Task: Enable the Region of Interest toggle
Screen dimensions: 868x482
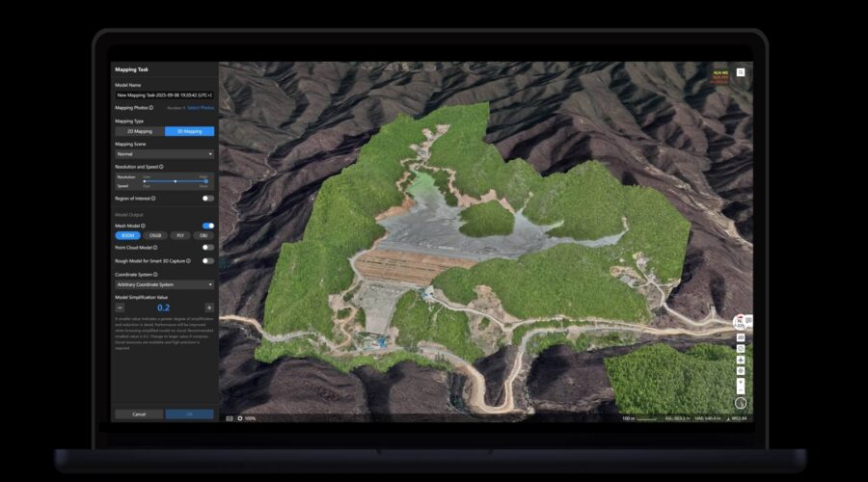Action: [x=207, y=198]
